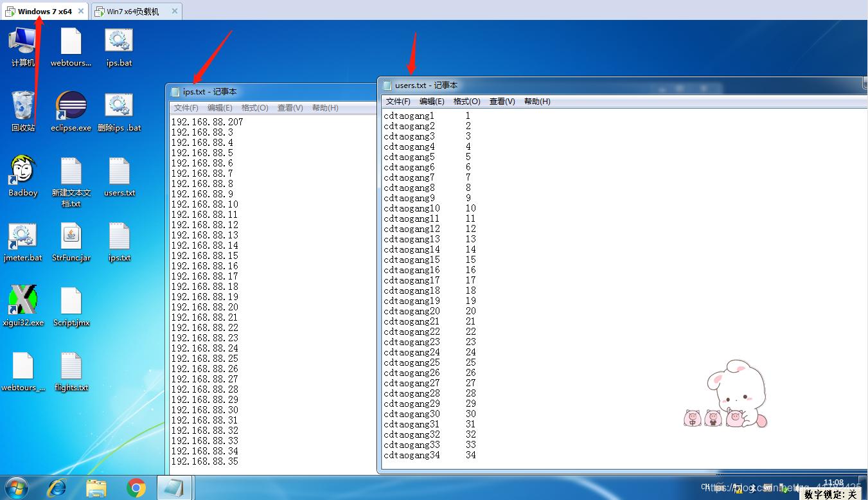Click line cdtaogang10 in users.txt

(412, 208)
